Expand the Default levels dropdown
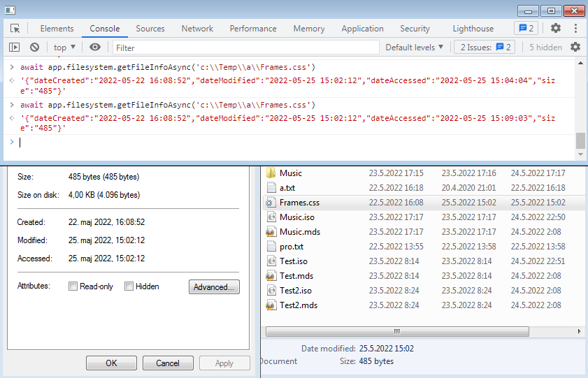 (x=415, y=48)
